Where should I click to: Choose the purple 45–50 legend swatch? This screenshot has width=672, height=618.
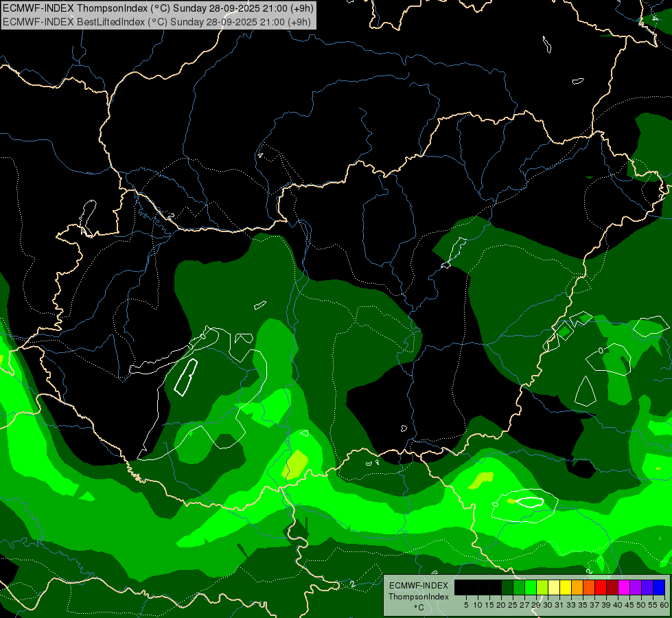click(636, 588)
